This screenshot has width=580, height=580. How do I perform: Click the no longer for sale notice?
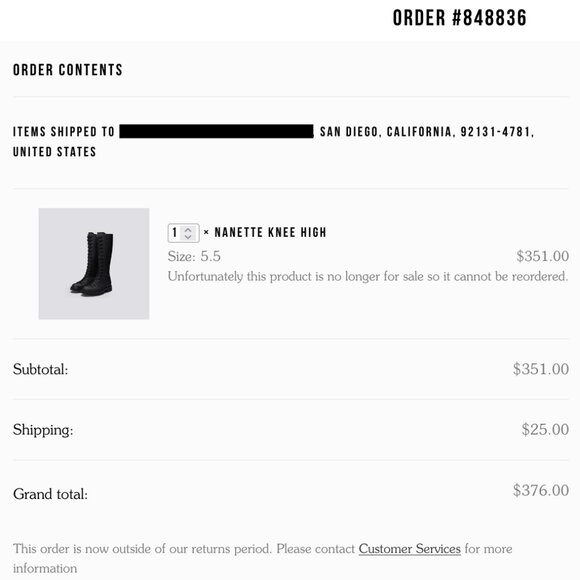[368, 276]
